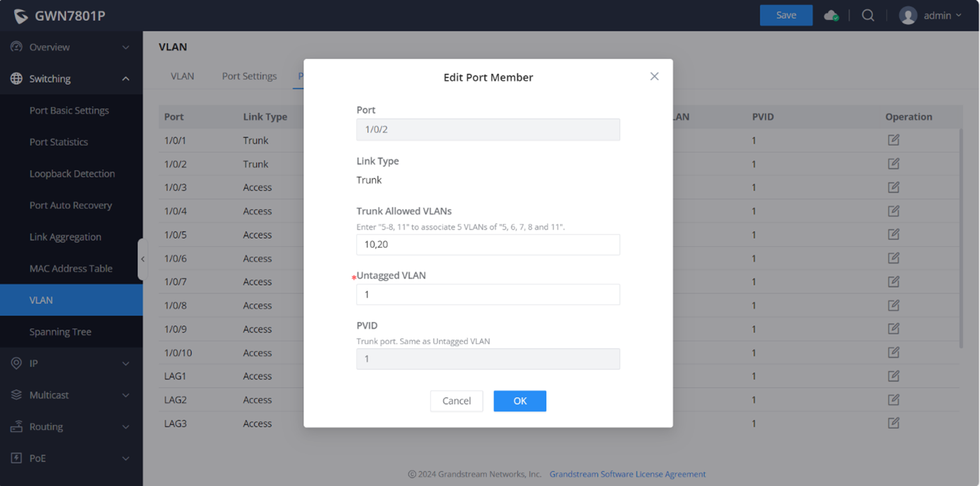Viewport: 980px width, 486px height.
Task: Open Grandstream Software License Agreement link
Action: [x=627, y=474]
